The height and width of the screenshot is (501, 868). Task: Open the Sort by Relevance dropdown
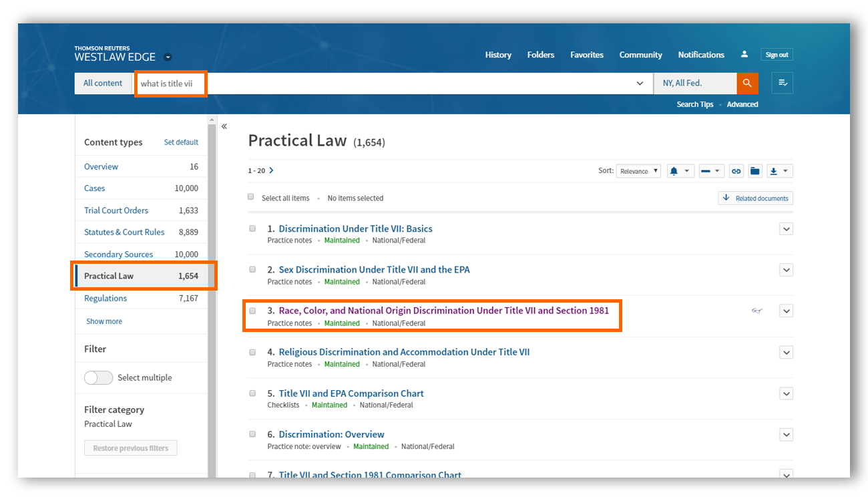click(638, 171)
